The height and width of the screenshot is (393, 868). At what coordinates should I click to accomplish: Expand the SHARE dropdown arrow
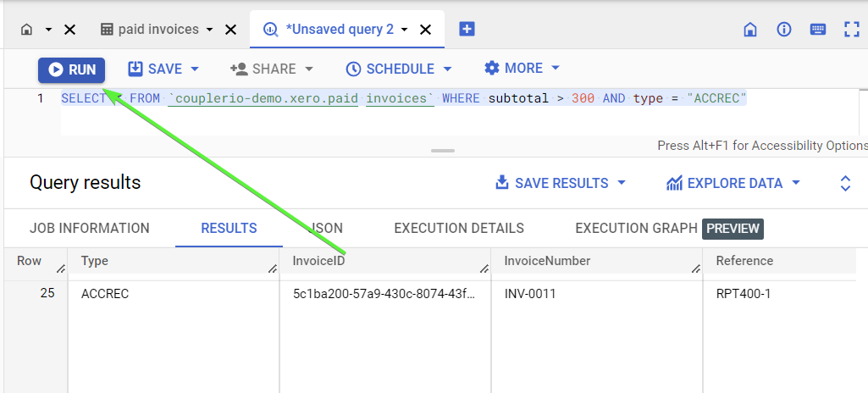pyautogui.click(x=309, y=69)
